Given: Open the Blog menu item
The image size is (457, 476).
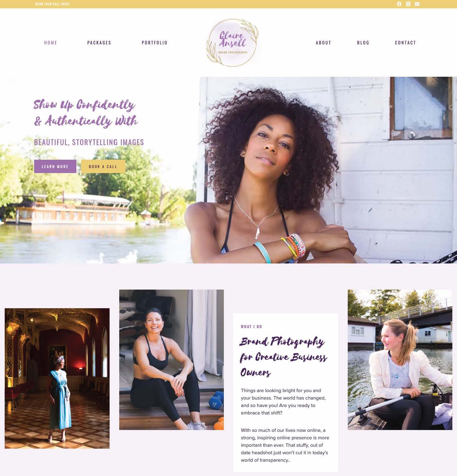Looking at the screenshot, I should coord(363,43).
